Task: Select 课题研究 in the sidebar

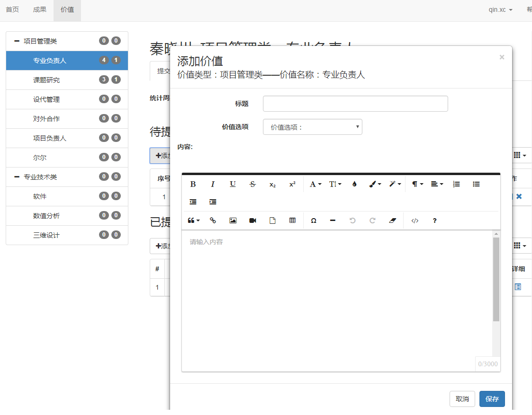Action: (x=46, y=80)
